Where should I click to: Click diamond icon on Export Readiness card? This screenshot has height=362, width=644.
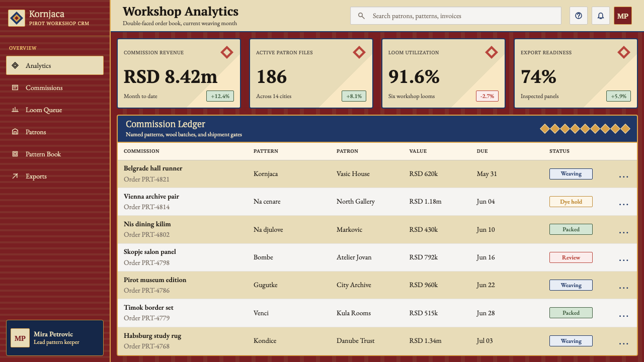point(624,52)
